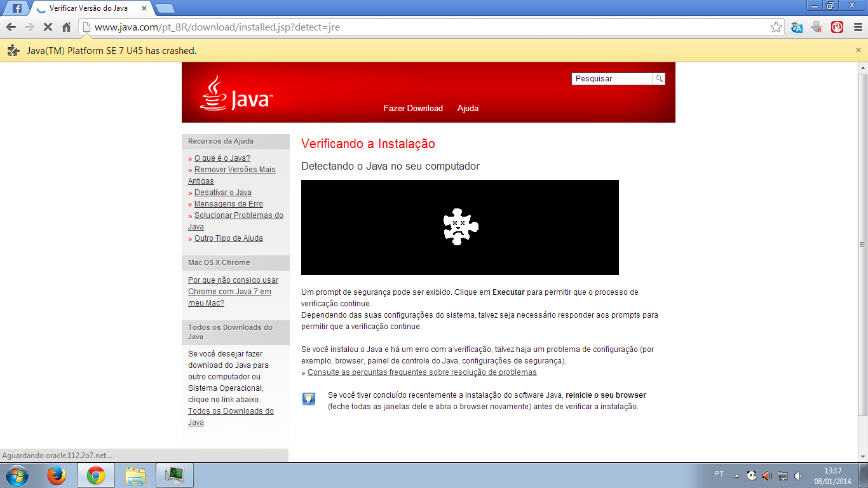Open the browser home page icon
Viewport: 868px width, 488px height.
click(66, 27)
